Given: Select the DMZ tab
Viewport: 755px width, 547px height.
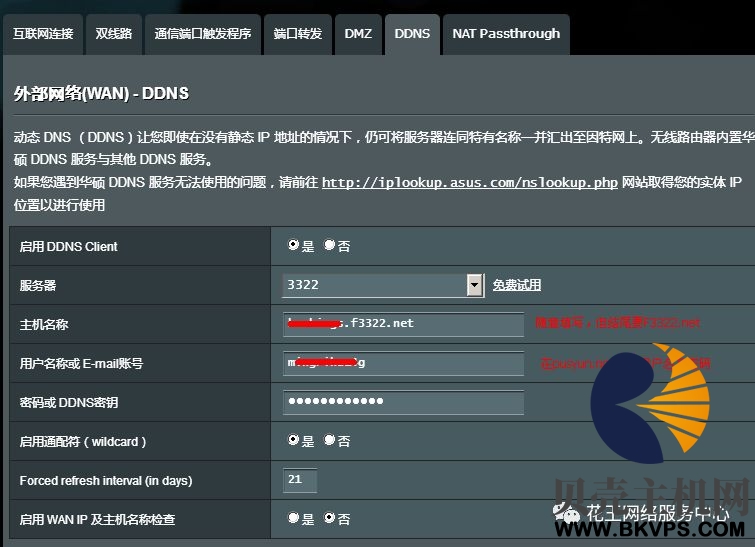Looking at the screenshot, I should tap(358, 34).
